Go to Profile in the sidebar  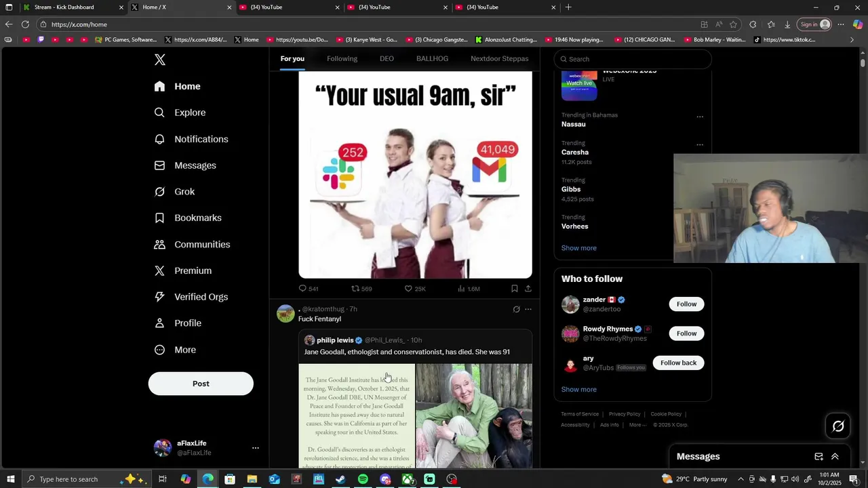[x=178, y=323]
